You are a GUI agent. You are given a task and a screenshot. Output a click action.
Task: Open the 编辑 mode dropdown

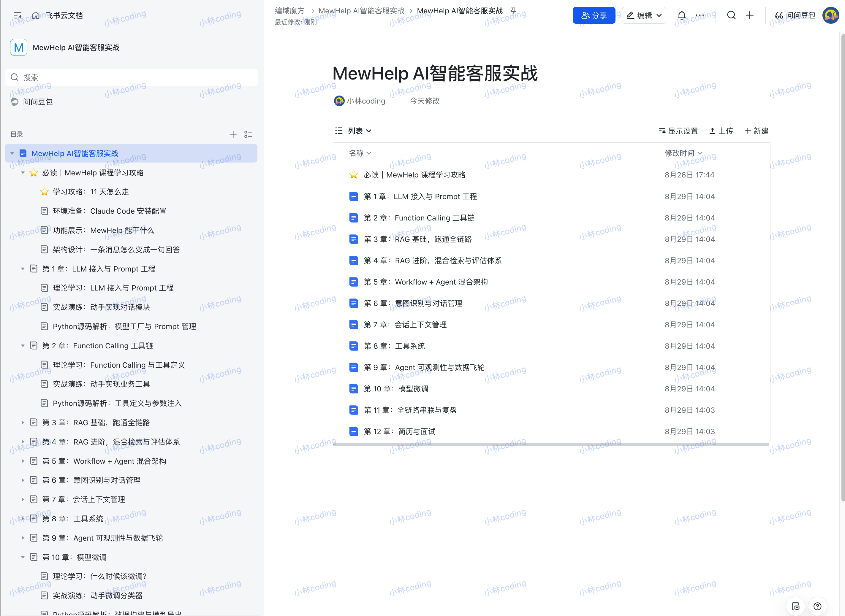point(644,15)
